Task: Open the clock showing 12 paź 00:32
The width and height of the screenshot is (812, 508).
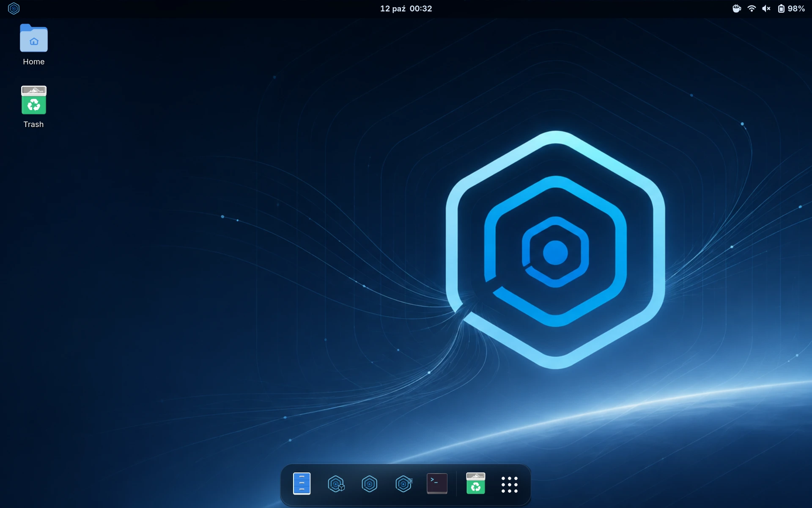Action: pyautogui.click(x=406, y=8)
